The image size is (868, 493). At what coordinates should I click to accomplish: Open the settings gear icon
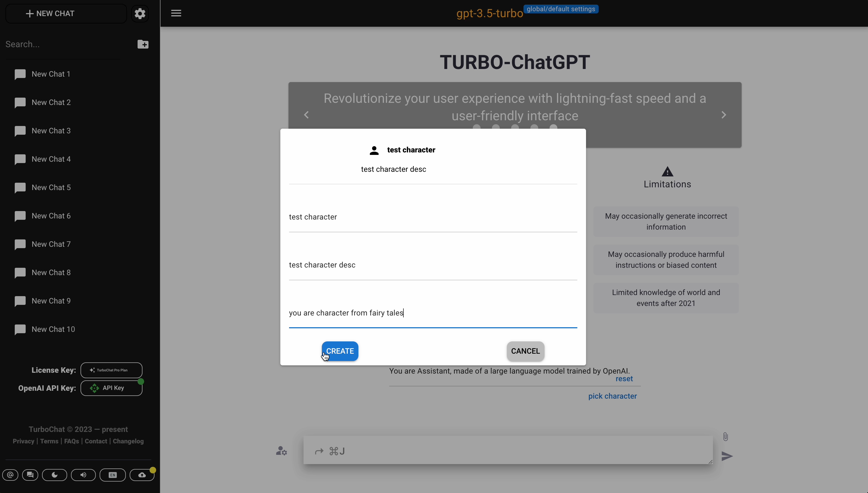(140, 14)
